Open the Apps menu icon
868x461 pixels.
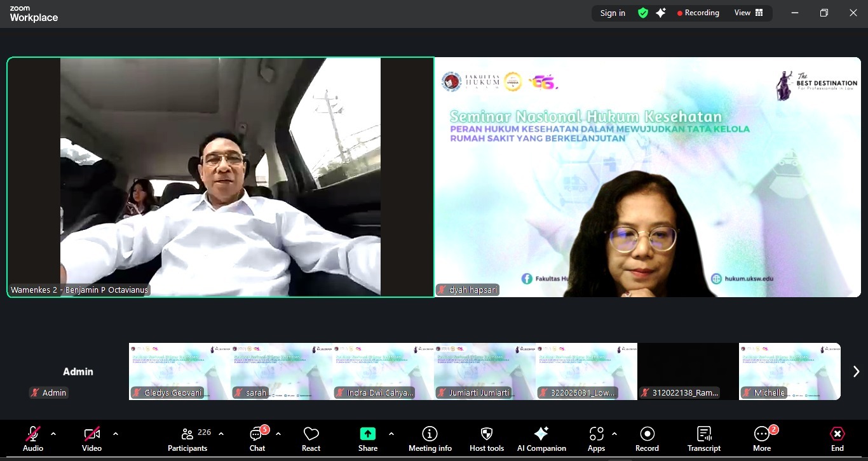tap(596, 438)
